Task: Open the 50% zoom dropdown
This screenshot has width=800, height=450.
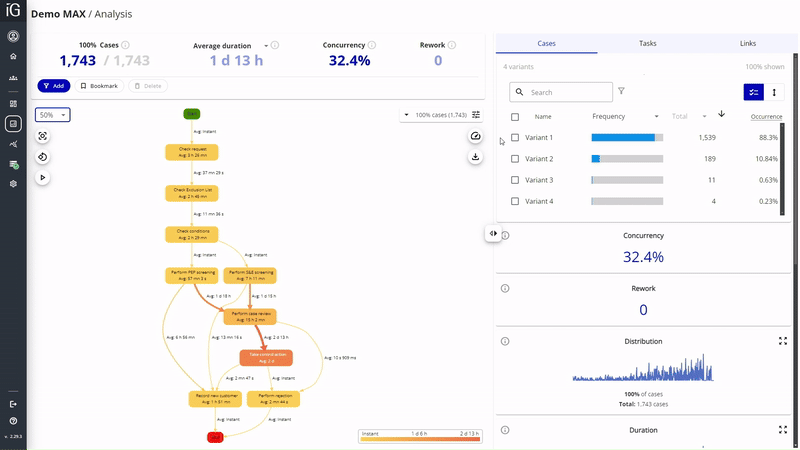Action: 53,115
